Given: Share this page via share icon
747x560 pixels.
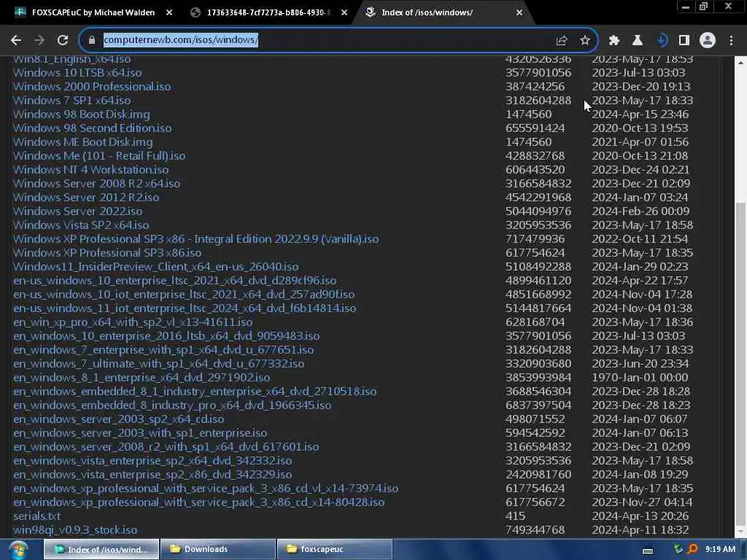Looking at the screenshot, I should pos(562,41).
